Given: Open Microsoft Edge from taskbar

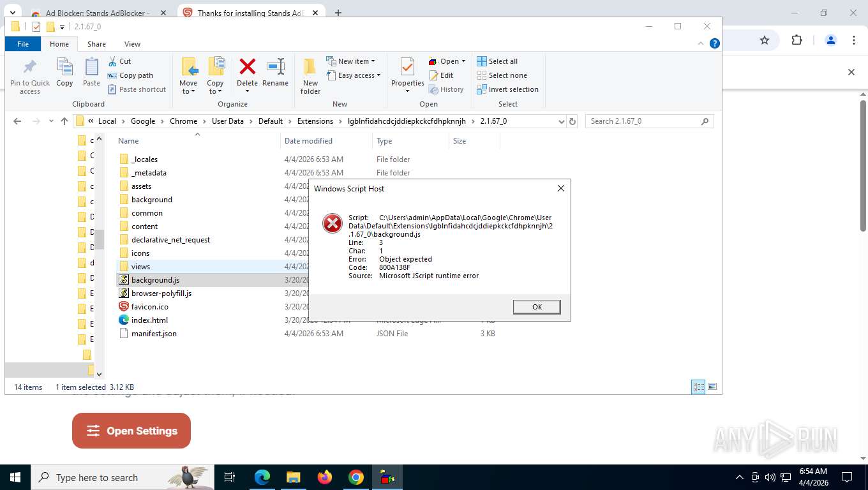Looking at the screenshot, I should pyautogui.click(x=262, y=477).
